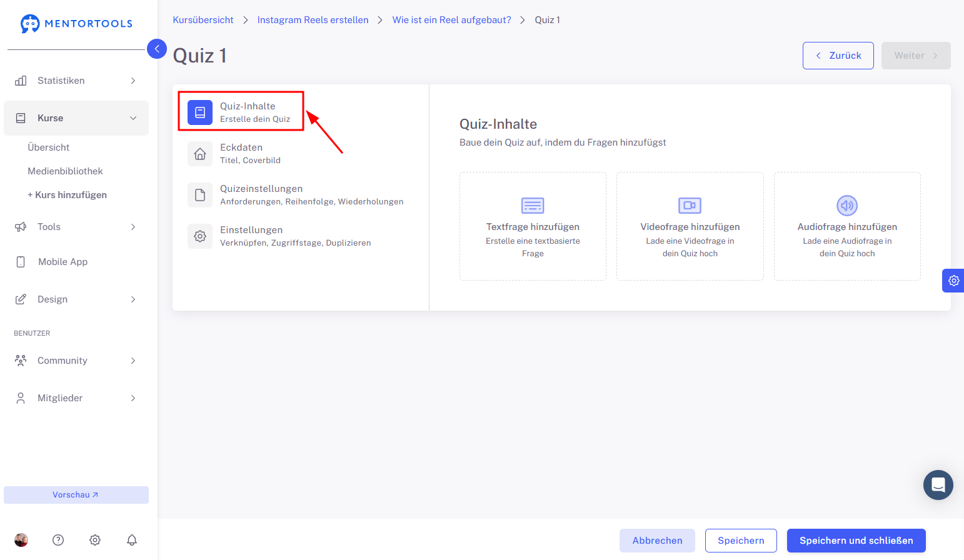This screenshot has height=560, width=964.
Task: Click the Statistiken bar chart icon
Action: click(21, 81)
